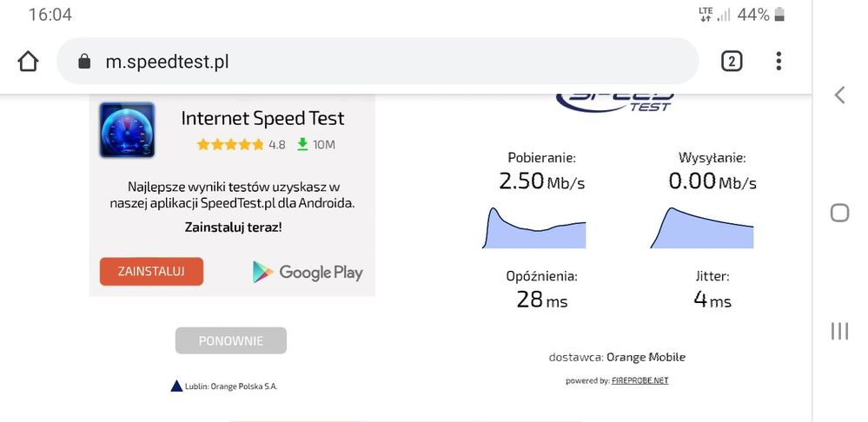Tap the Internet Speed Test app icon
The width and height of the screenshot is (868, 422).
[x=127, y=130]
